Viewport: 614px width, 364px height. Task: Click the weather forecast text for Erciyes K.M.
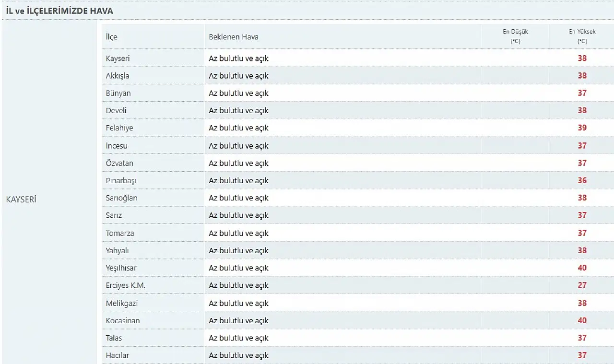pos(238,285)
